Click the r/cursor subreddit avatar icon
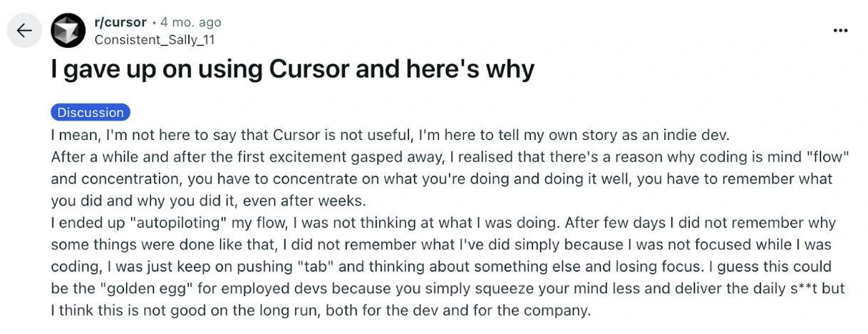868x334 pixels. pyautogui.click(x=68, y=31)
